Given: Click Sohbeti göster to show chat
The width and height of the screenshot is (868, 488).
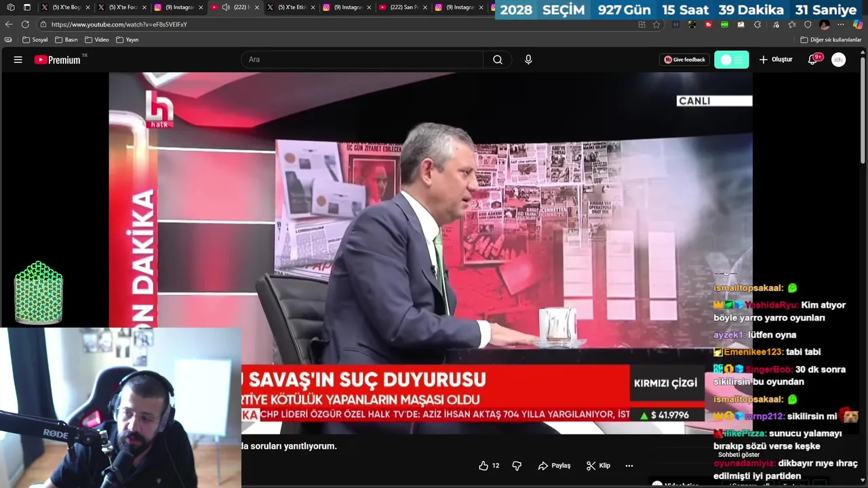Looking at the screenshot, I should tap(738, 455).
